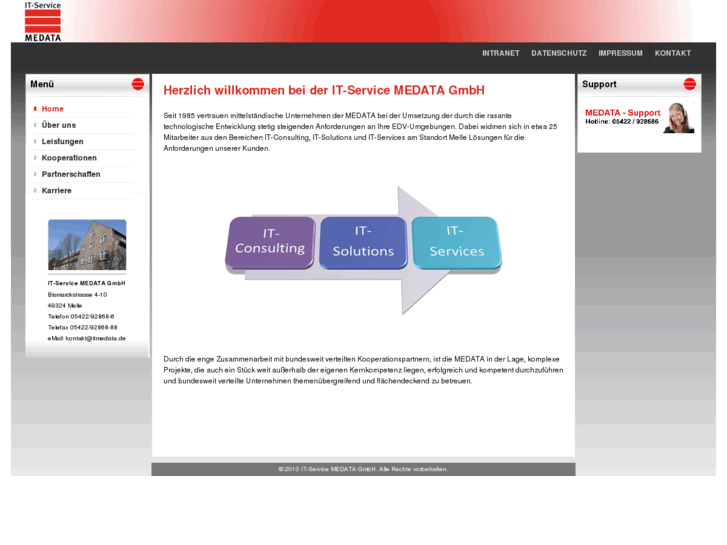Open Karriere in the menu
Image resolution: width=727 pixels, height=545 pixels.
(x=57, y=191)
